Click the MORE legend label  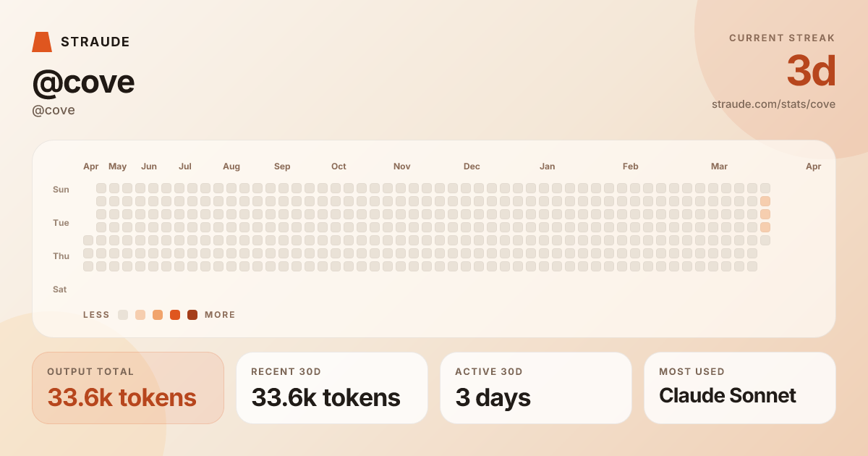click(220, 315)
